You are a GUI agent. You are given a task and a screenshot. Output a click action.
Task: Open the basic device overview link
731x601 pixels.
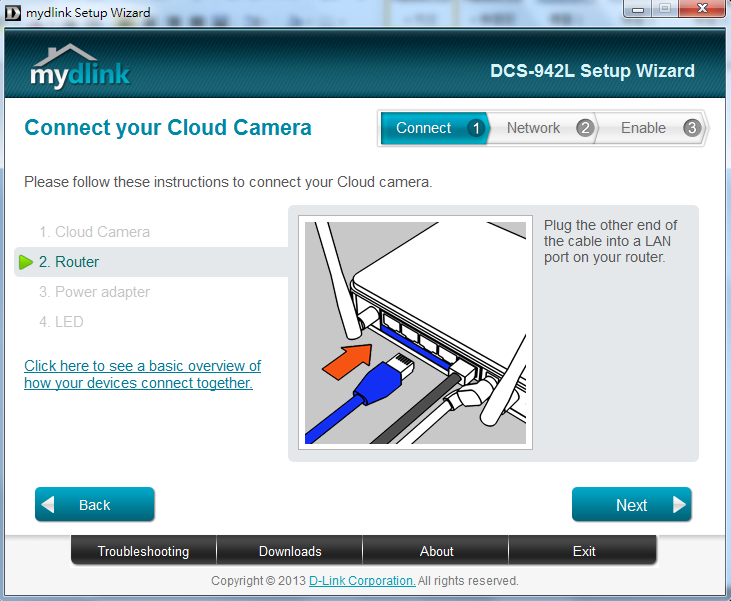click(x=142, y=374)
